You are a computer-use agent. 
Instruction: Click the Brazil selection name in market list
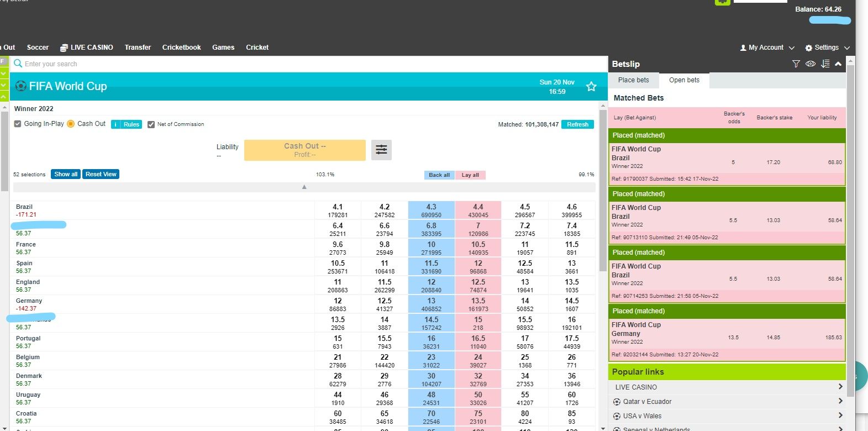pyautogui.click(x=24, y=207)
